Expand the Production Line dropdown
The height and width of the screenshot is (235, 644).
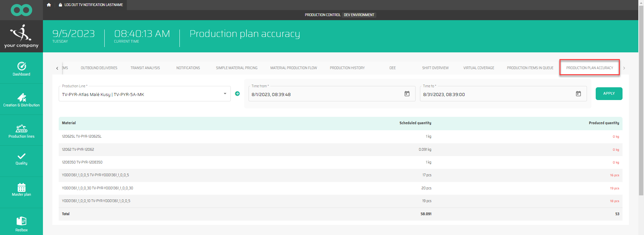225,94
